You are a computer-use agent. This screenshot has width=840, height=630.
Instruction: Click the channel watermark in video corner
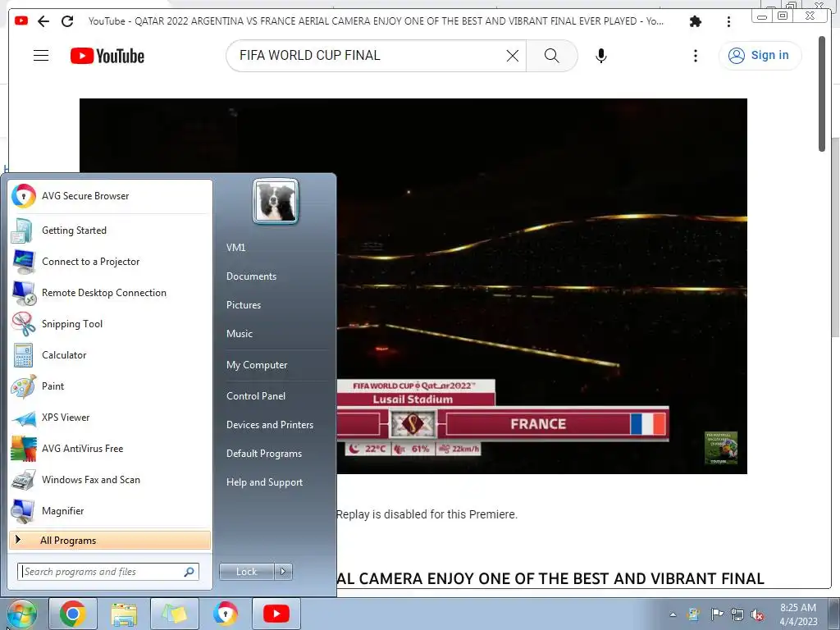720,448
